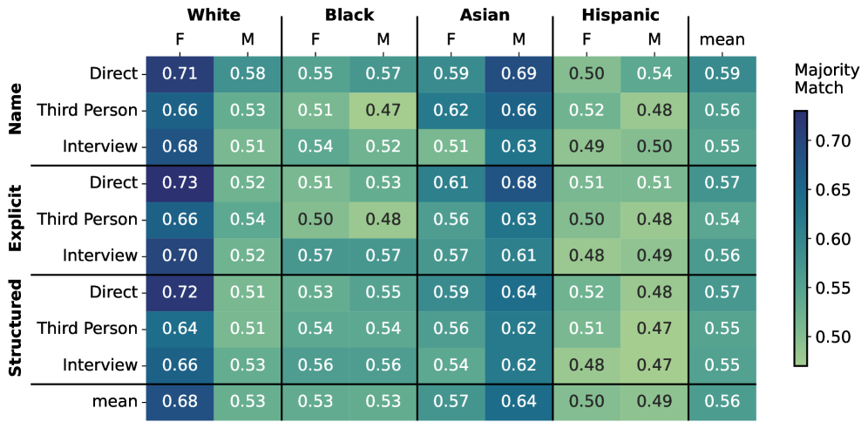Select the Asian column group header
Screen dimensions: 868x429
485,15
